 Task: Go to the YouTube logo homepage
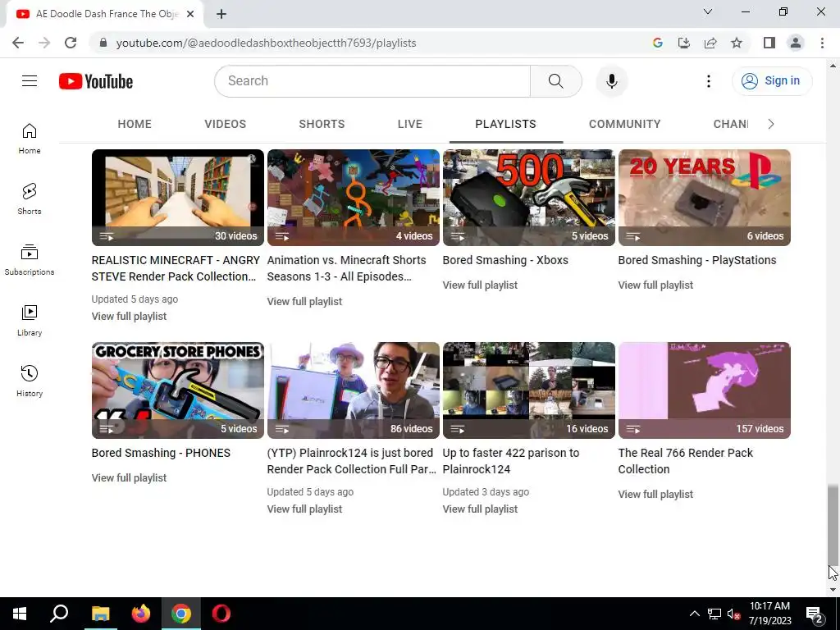click(x=96, y=81)
